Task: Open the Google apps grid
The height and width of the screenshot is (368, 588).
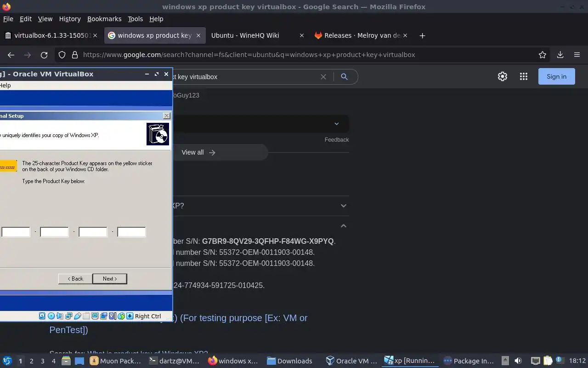Action: (524, 77)
